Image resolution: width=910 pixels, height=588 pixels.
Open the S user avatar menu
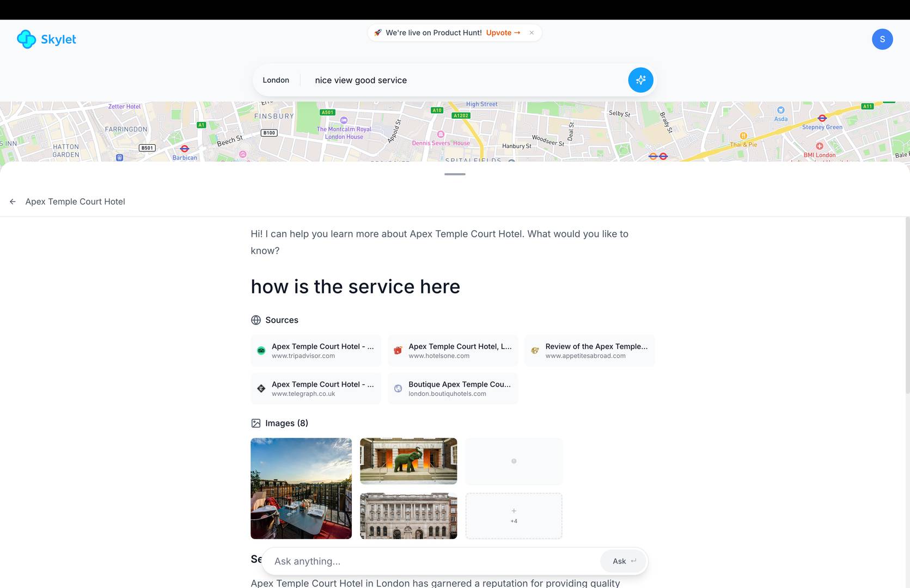click(882, 39)
